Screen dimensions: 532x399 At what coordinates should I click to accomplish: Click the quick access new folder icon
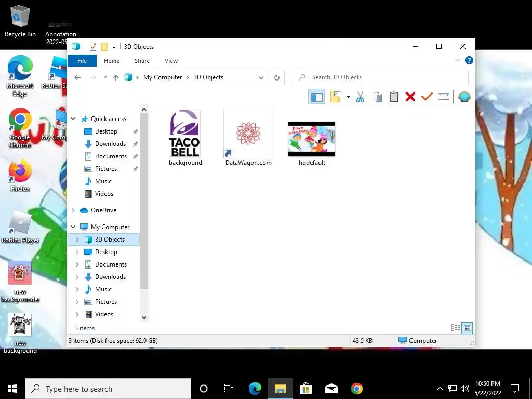pos(104,47)
